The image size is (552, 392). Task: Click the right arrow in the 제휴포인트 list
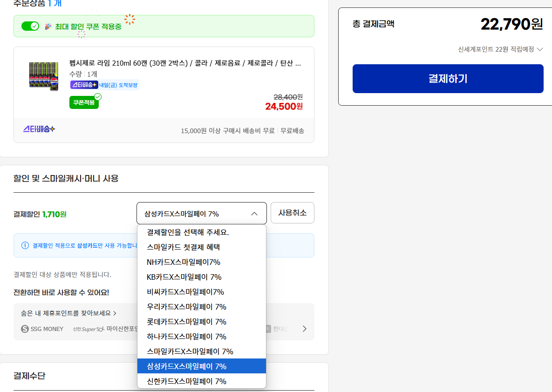[x=305, y=329]
